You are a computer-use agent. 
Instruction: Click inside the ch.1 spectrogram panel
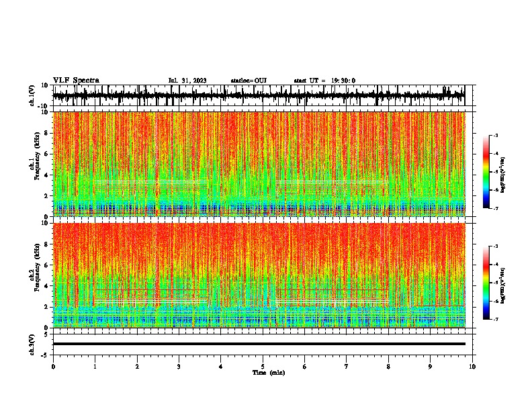259,164
